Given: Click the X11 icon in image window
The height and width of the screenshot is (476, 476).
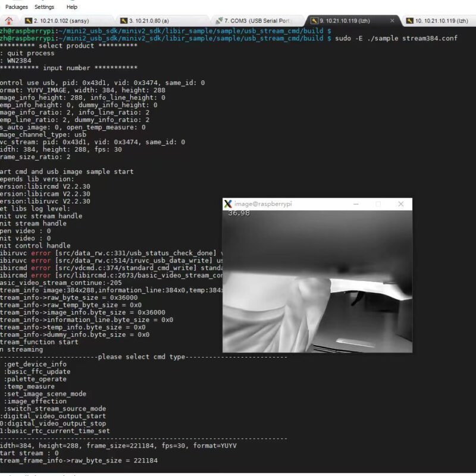Looking at the screenshot, I should pos(228,204).
